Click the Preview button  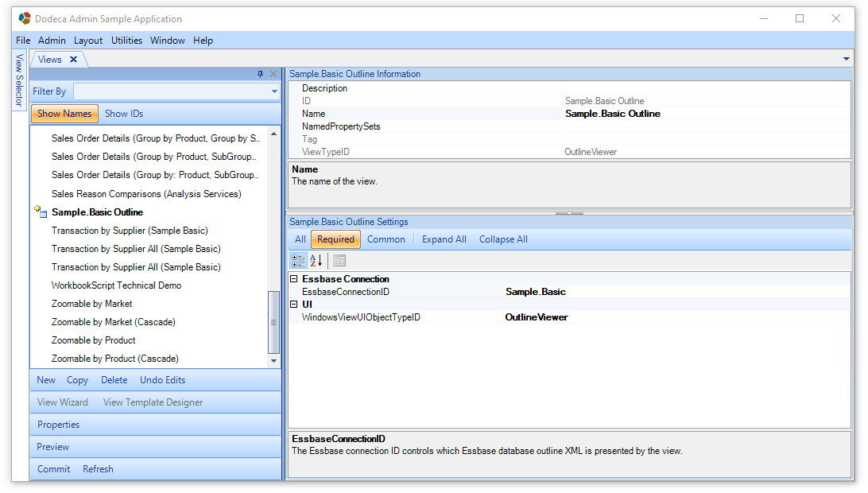pos(52,446)
